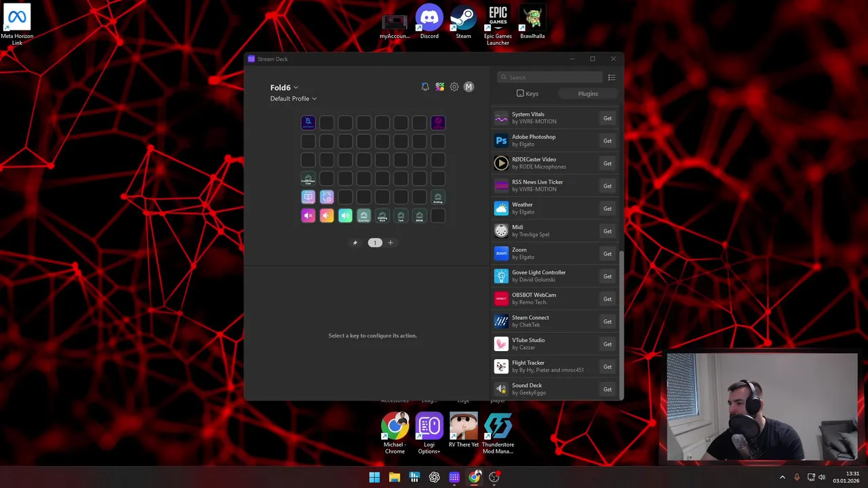Viewport: 868px width, 488px height.
Task: Open the myAccount desktop shortcut
Action: (x=395, y=26)
